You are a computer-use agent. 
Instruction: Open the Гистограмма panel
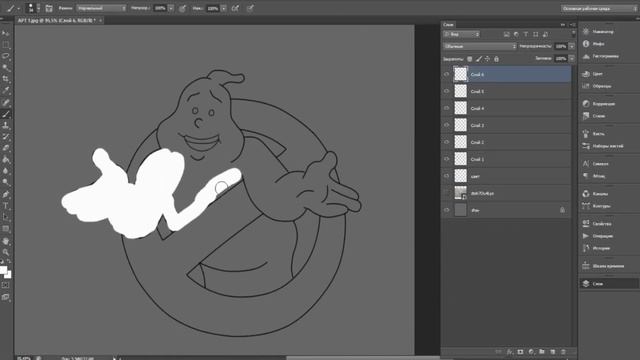[x=605, y=56]
